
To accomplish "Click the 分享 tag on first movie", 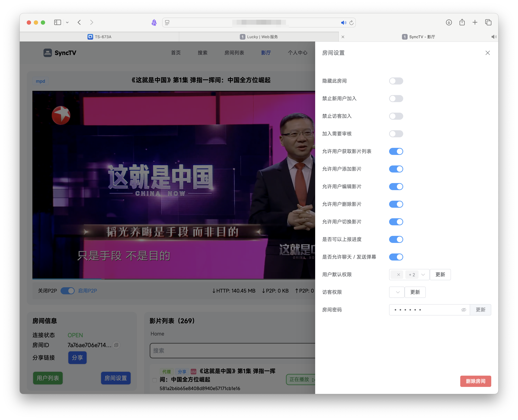I will click(182, 372).
